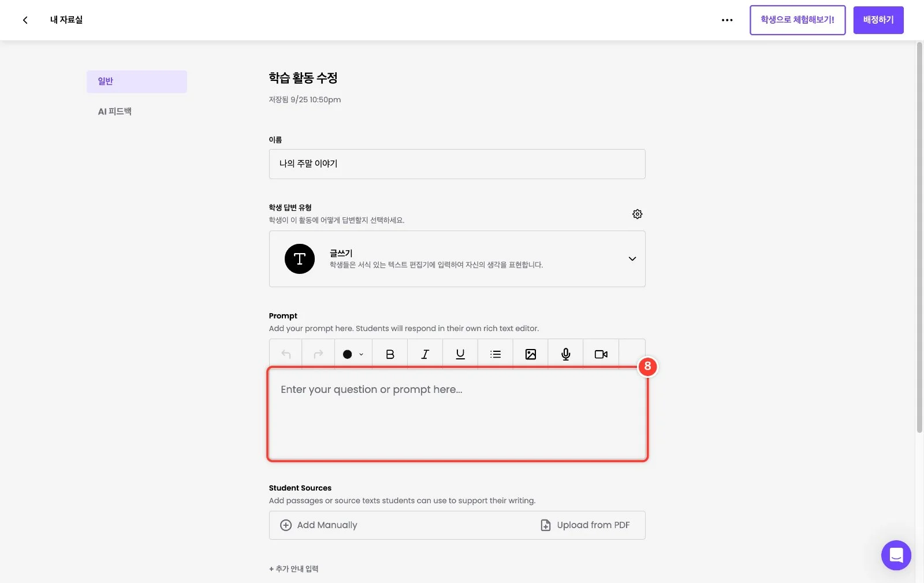Click Add Manually for student sources
The width and height of the screenshot is (924, 583).
click(x=319, y=525)
